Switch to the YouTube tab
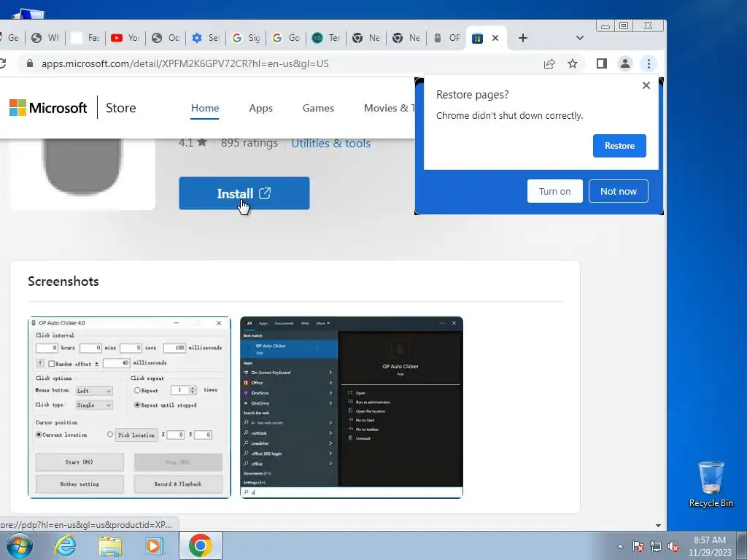The height and width of the screenshot is (560, 747). pyautogui.click(x=125, y=38)
